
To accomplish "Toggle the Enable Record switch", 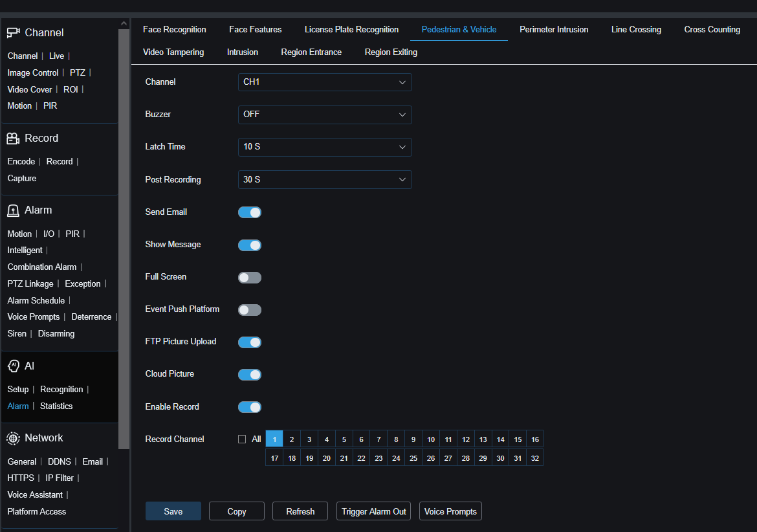I will (250, 407).
